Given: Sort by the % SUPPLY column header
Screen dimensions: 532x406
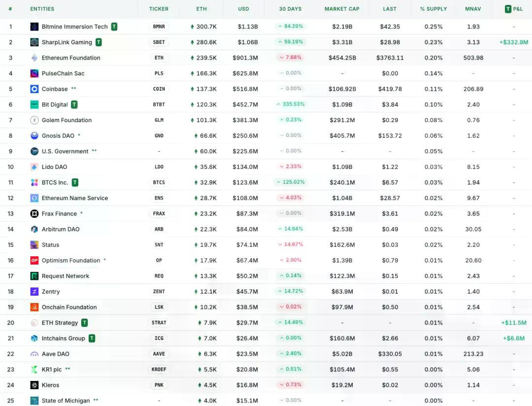Looking at the screenshot, I should click(x=433, y=9).
